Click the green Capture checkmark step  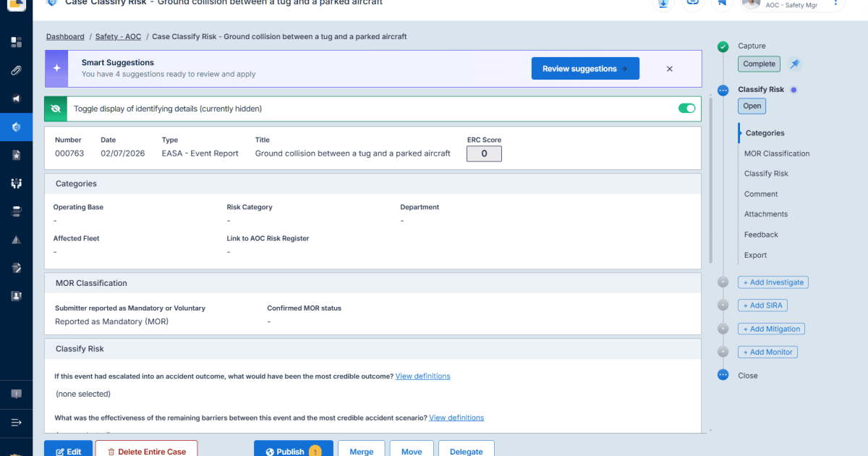723,46
